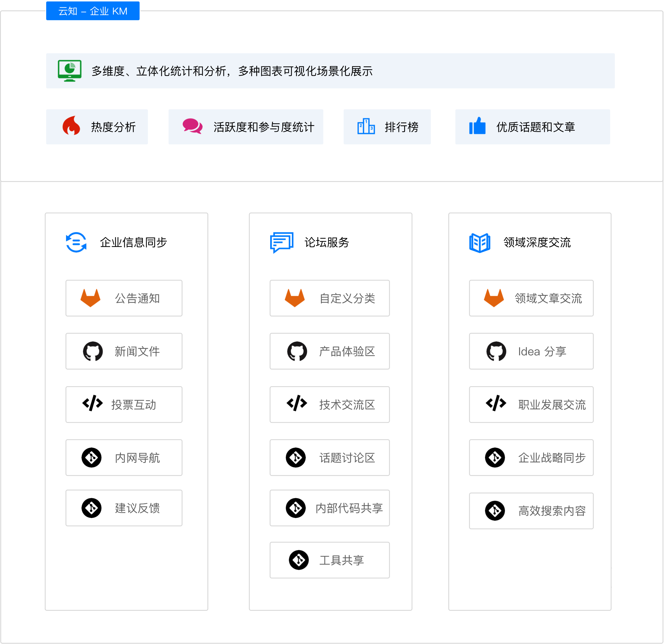The height and width of the screenshot is (644, 664).
Task: Click the git icon in 话题讨论区
Action: pos(296,458)
